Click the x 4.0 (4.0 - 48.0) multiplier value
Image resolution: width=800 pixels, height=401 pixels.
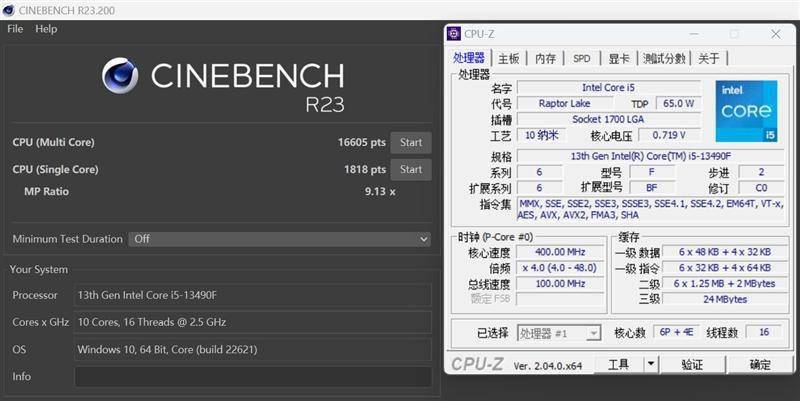(560, 268)
